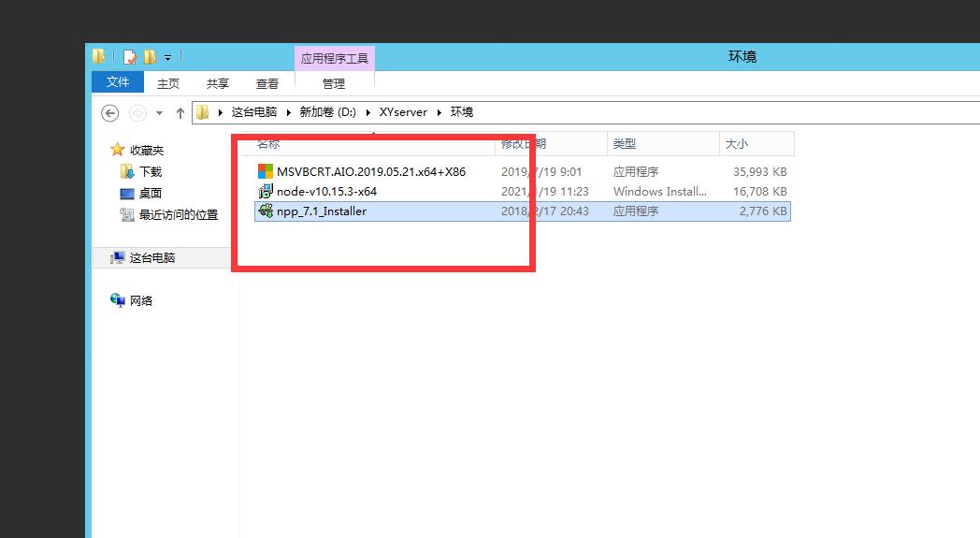Image resolution: width=980 pixels, height=538 pixels.
Task: Select the node-v10.15.3-x64 installer icon
Action: click(x=266, y=192)
